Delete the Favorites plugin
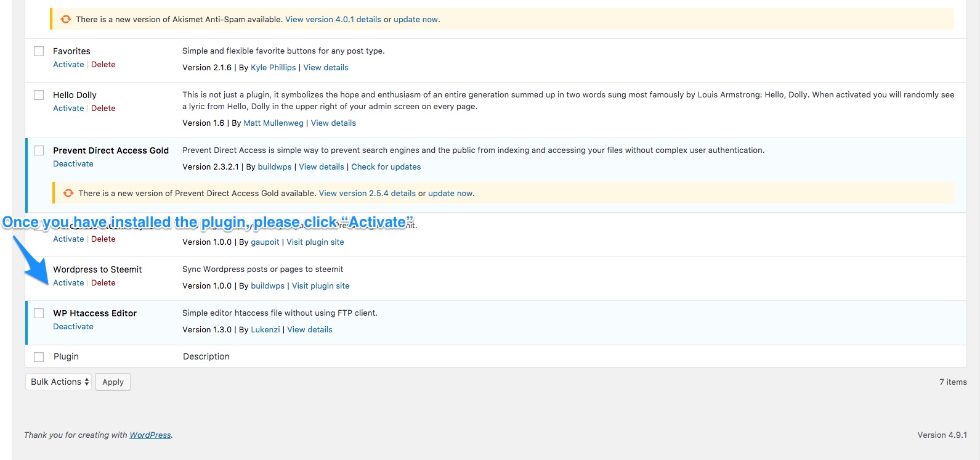980x460 pixels. 103,64
